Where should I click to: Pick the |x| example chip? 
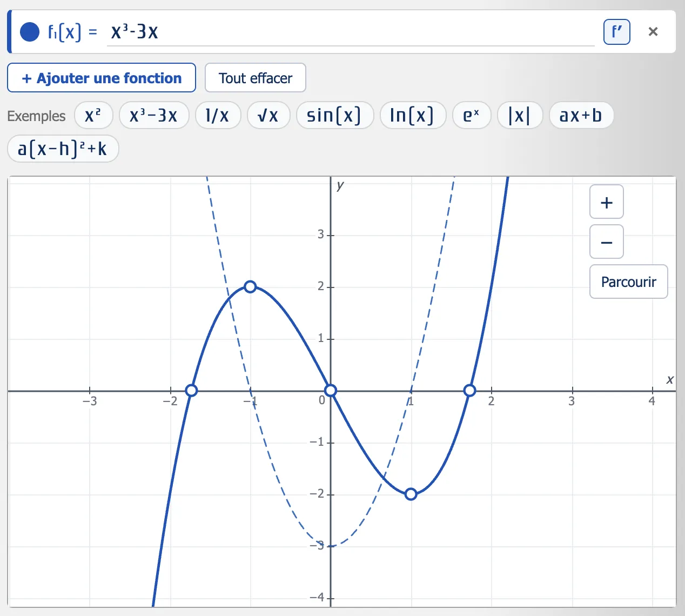coord(520,116)
